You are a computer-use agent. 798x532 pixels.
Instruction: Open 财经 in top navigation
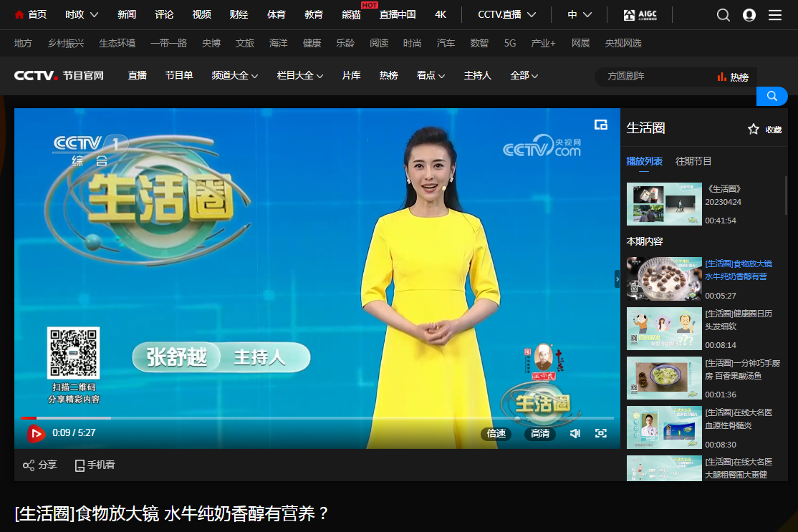239,15
